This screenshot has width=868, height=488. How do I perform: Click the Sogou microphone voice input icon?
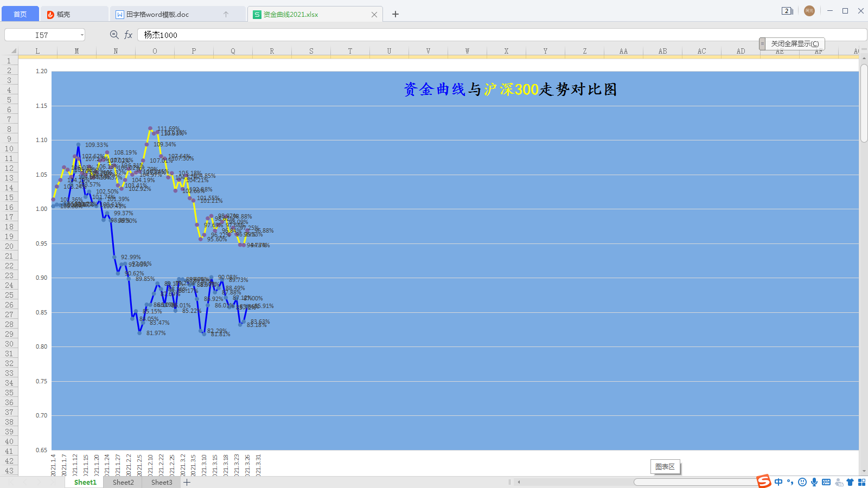[814, 482]
